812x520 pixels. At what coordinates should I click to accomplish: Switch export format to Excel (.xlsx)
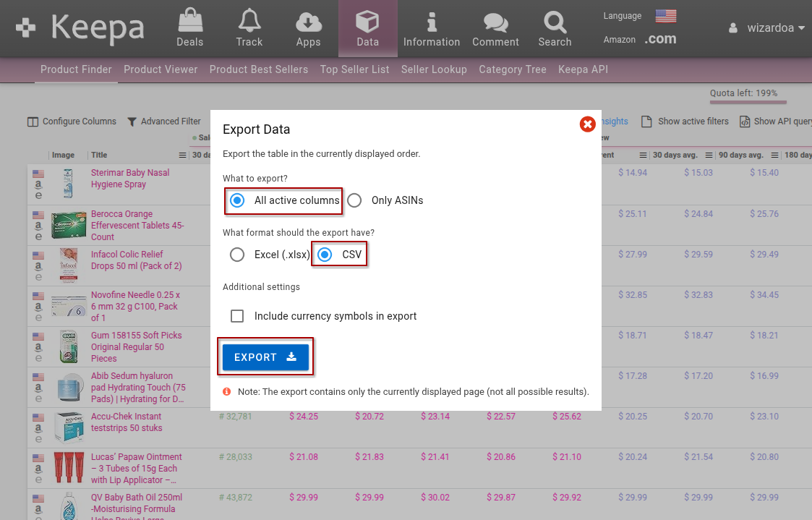(237, 255)
